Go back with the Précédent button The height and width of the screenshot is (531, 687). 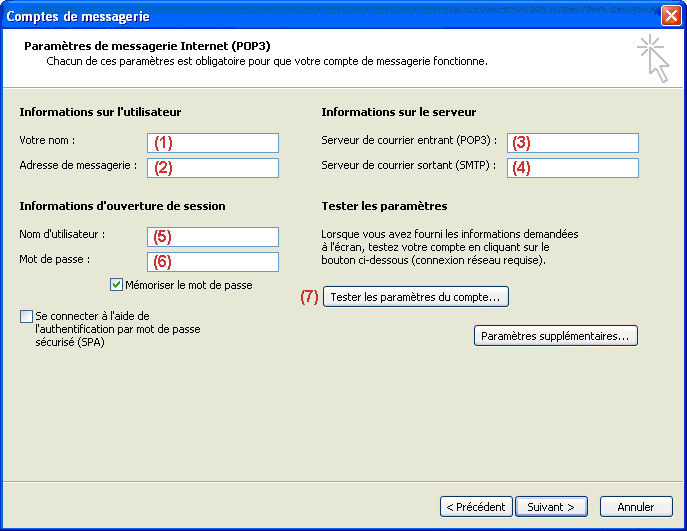(476, 506)
